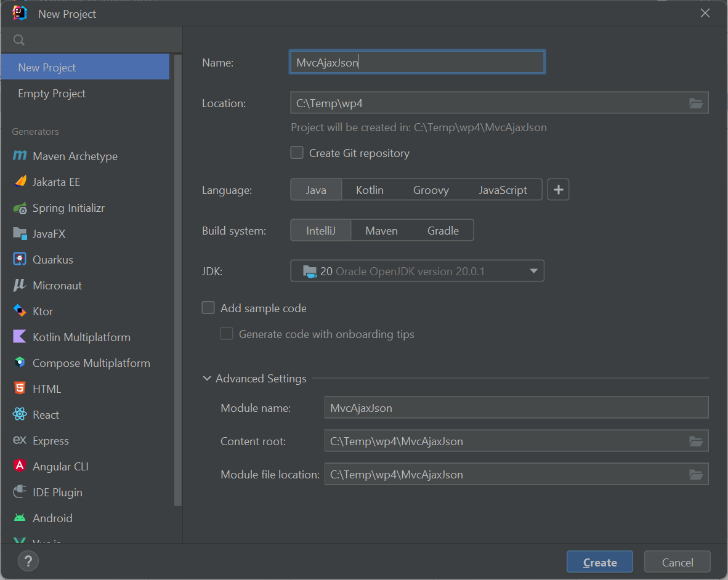The width and height of the screenshot is (728, 580).
Task: Click the React atom icon
Action: (x=20, y=414)
